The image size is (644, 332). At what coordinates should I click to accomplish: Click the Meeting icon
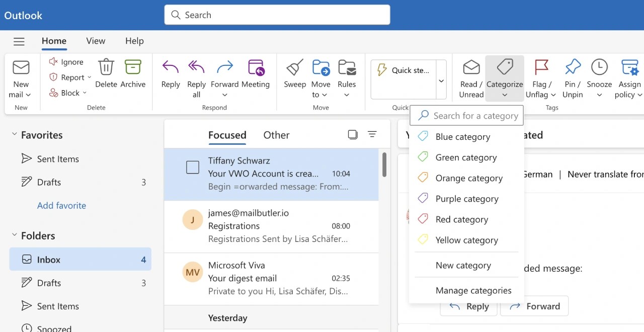(x=256, y=75)
